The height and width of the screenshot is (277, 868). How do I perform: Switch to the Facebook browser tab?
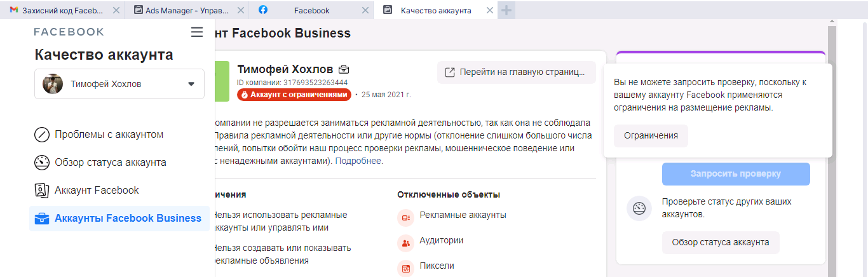pyautogui.click(x=312, y=10)
